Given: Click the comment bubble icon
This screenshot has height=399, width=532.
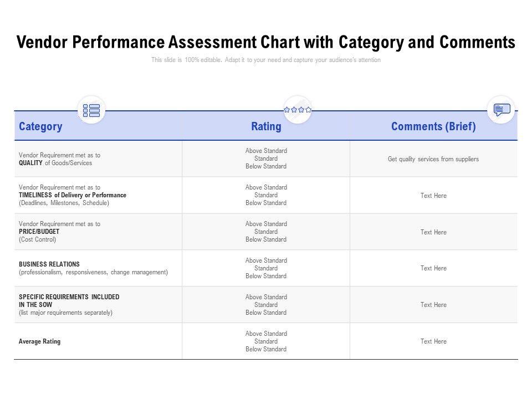Looking at the screenshot, I should (502, 110).
